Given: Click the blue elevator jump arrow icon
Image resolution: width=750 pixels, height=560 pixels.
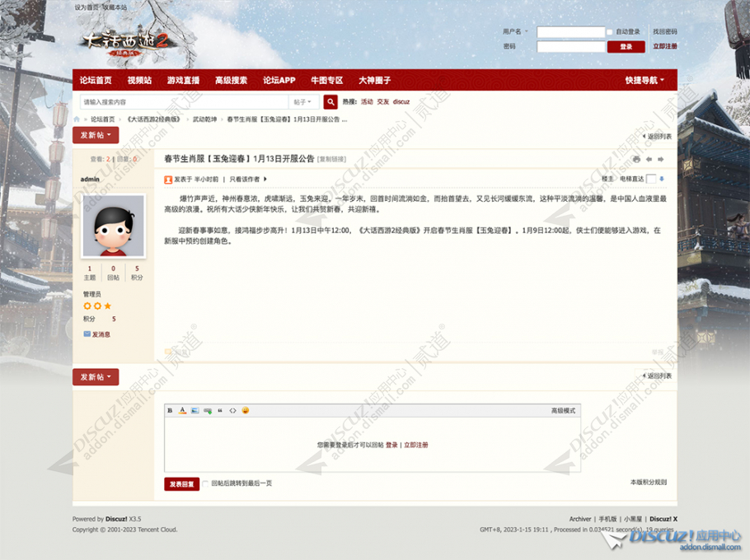Looking at the screenshot, I should (662, 179).
